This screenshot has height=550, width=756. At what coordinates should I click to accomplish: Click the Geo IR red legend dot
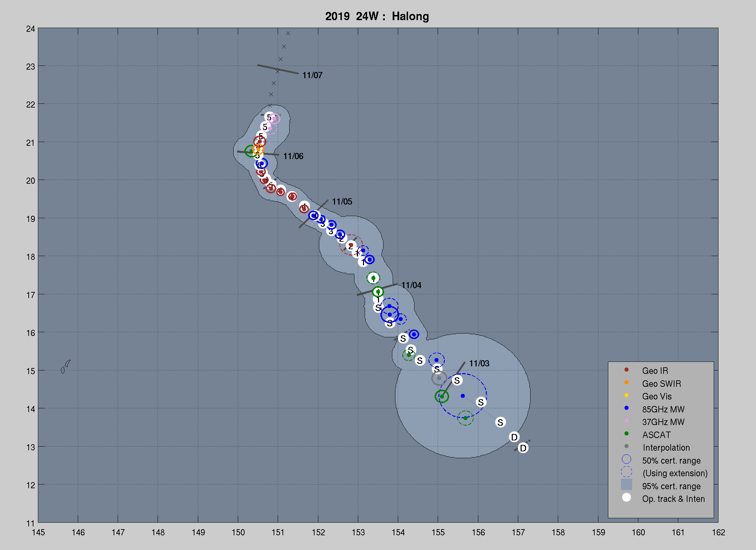[x=626, y=370]
